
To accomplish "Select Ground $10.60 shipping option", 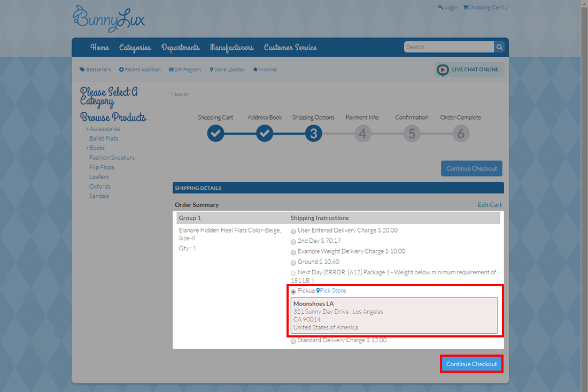I will click(x=293, y=263).
